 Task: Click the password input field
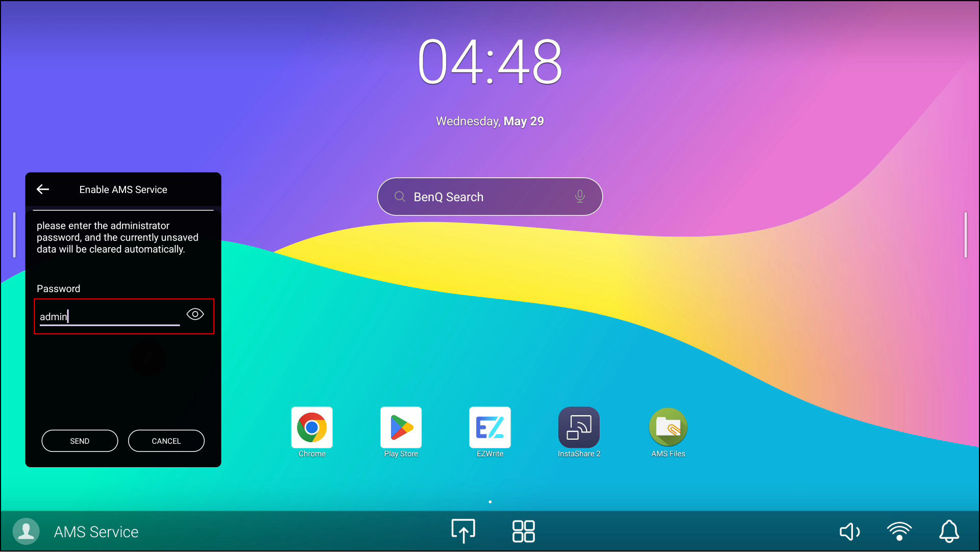point(109,317)
